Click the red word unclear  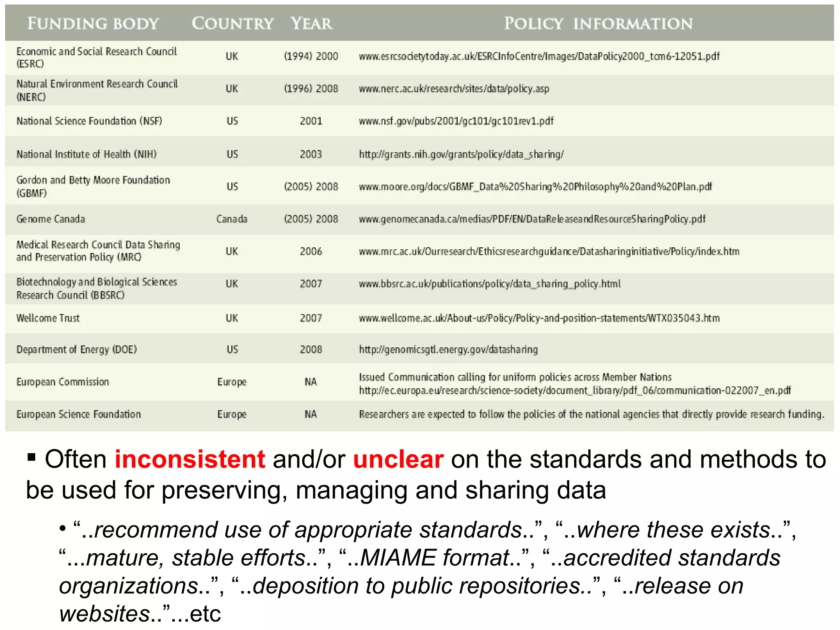pos(398,459)
